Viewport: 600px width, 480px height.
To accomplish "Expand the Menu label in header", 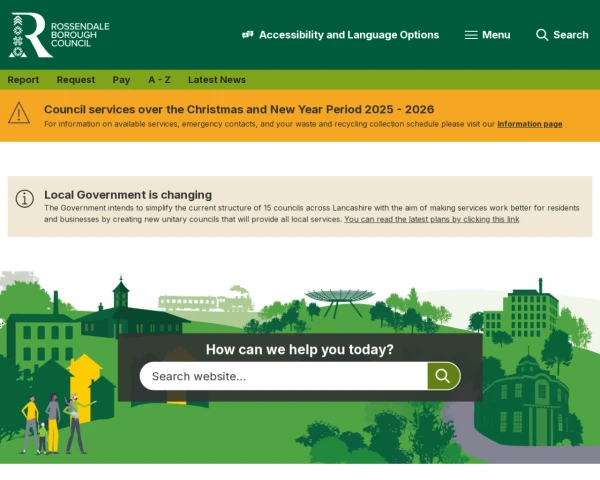I will click(x=496, y=35).
